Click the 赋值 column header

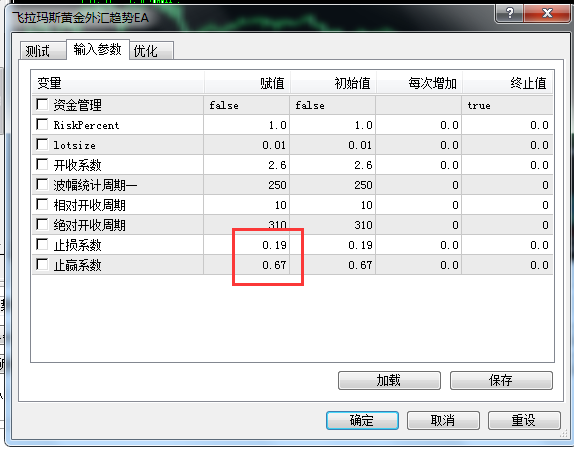click(247, 83)
